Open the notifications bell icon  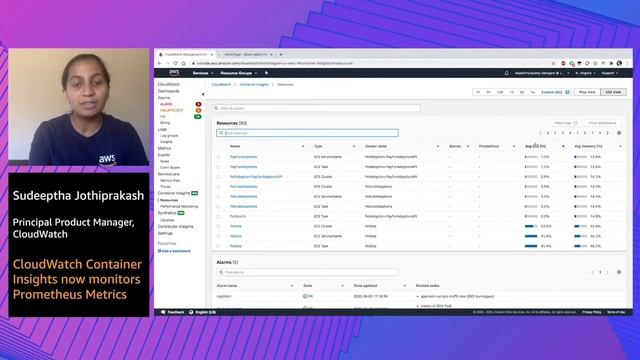coord(507,73)
